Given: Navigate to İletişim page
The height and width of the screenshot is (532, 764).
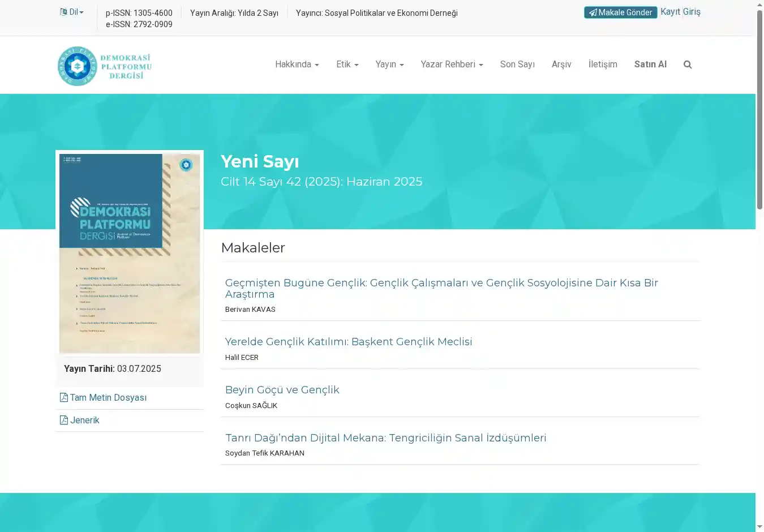Looking at the screenshot, I should 603,65.
